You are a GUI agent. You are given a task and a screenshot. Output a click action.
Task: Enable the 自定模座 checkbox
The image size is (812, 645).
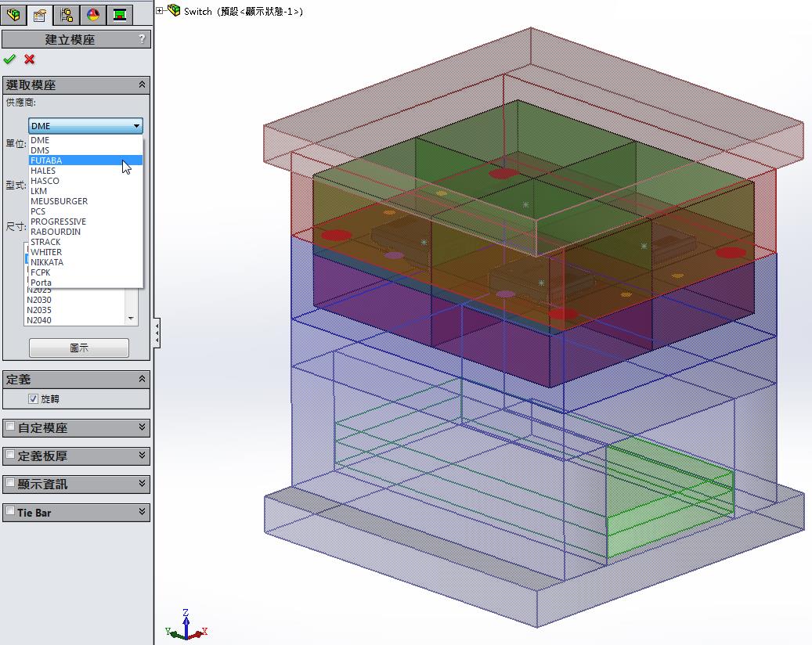(10, 427)
